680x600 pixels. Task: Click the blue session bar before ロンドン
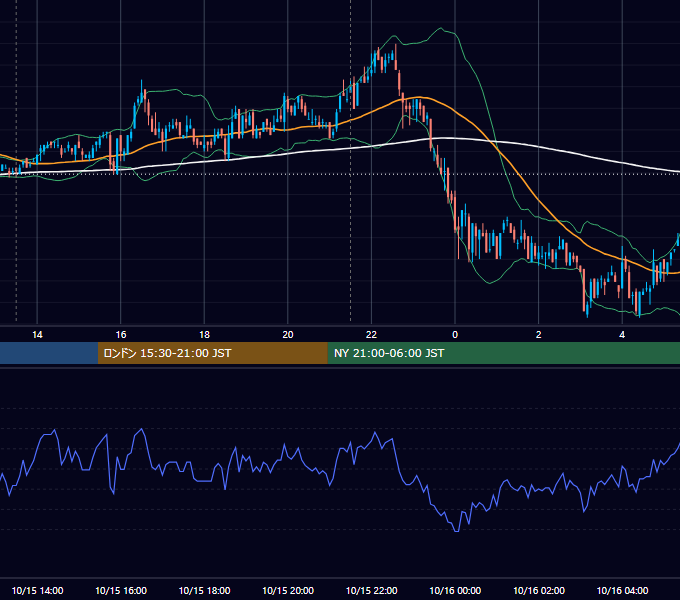pos(49,353)
